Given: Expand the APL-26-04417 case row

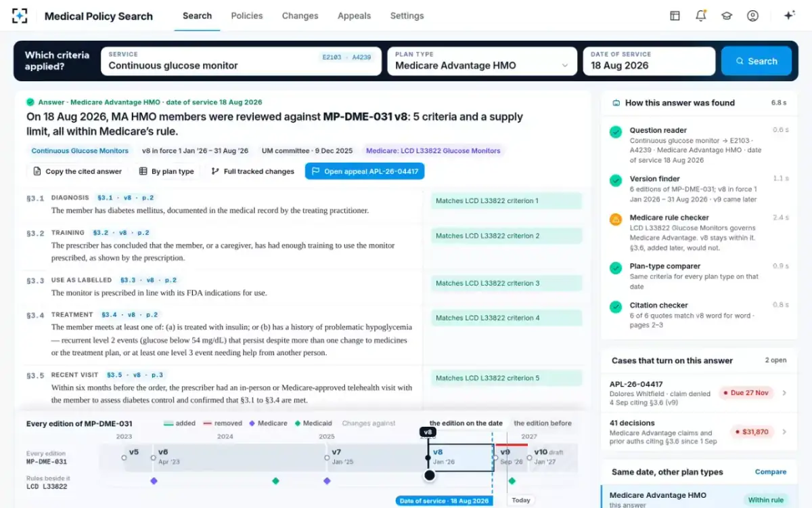Looking at the screenshot, I should 698,392.
